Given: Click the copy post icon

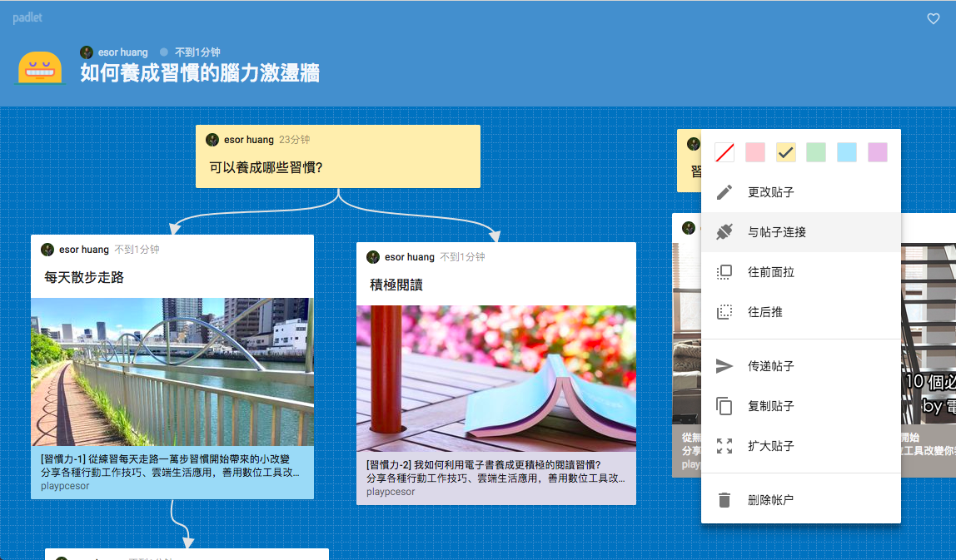Looking at the screenshot, I should point(724,406).
